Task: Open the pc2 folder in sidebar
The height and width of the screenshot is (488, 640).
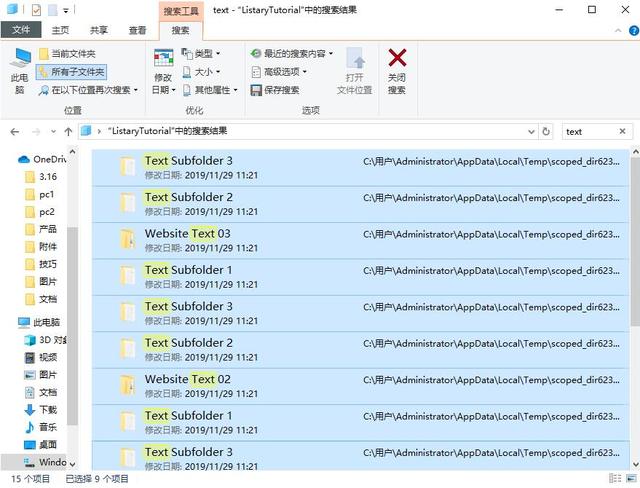Action: coord(40,212)
